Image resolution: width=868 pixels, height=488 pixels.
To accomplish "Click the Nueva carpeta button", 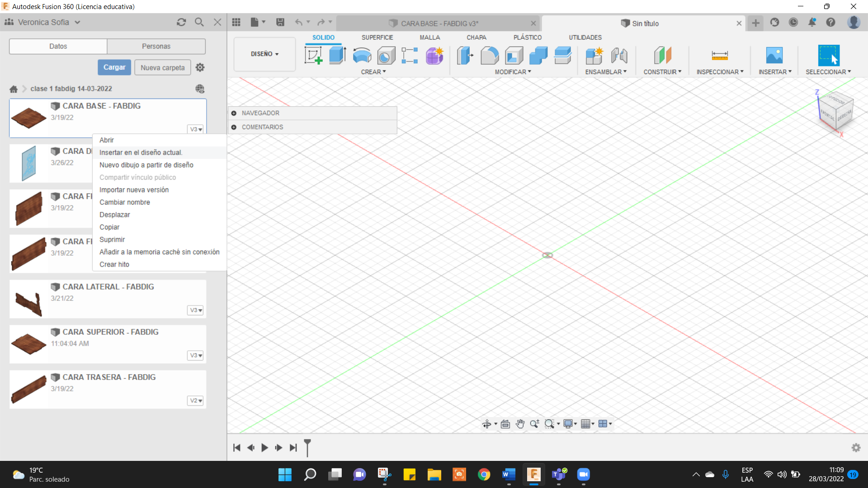I will (x=162, y=67).
